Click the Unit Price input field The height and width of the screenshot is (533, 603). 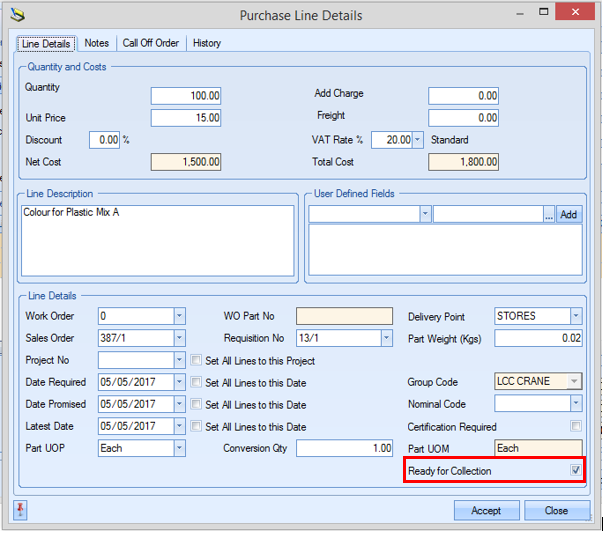(x=186, y=118)
